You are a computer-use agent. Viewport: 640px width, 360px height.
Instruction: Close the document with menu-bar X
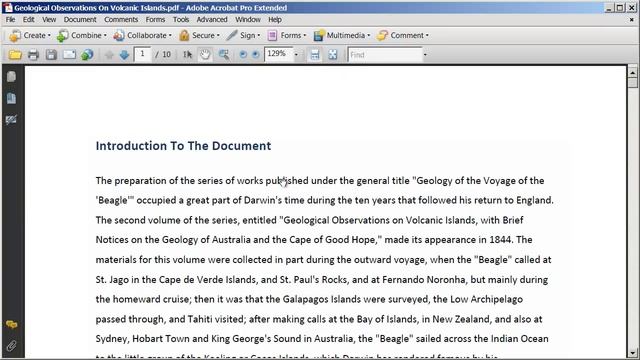click(631, 20)
